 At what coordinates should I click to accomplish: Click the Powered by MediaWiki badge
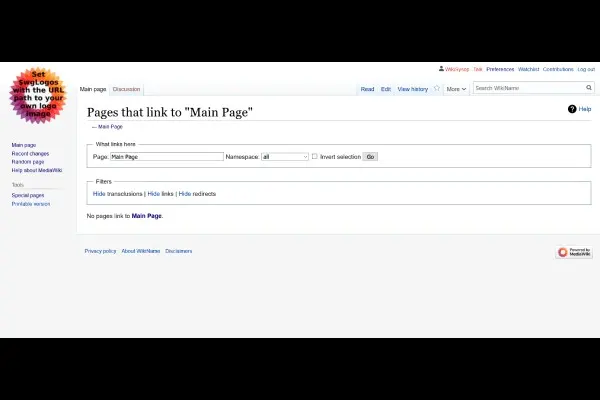click(575, 252)
